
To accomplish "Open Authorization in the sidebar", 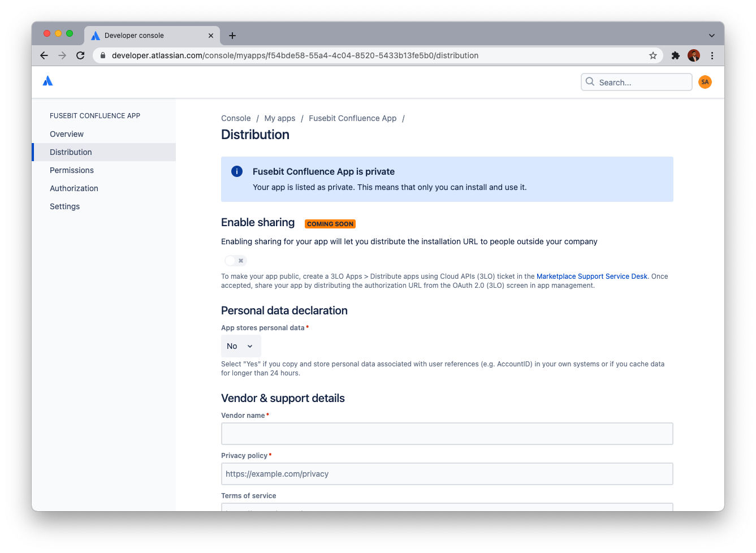I will tap(104, 188).
